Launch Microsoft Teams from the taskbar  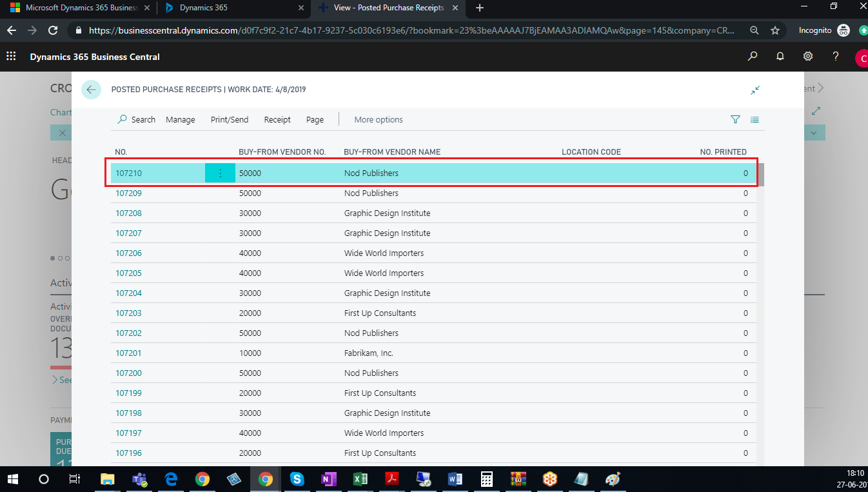(x=139, y=479)
